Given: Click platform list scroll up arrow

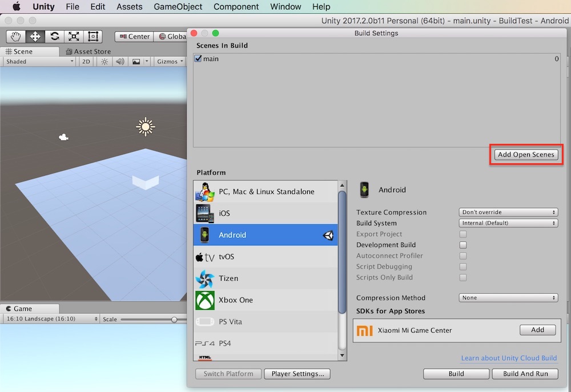Looking at the screenshot, I should 342,185.
